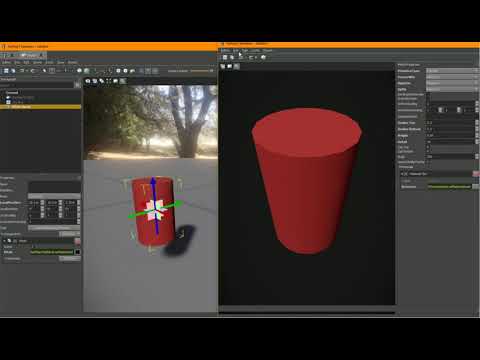
Task: Click the first camera icon above forest viewport
Action: pyautogui.click(x=88, y=81)
